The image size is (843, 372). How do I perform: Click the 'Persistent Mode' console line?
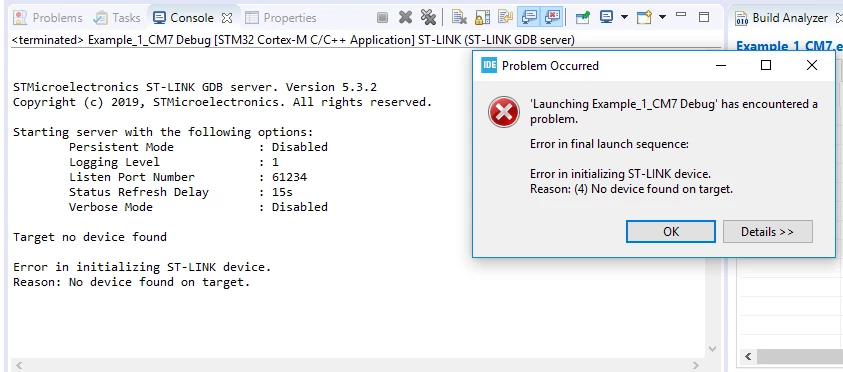(x=198, y=147)
